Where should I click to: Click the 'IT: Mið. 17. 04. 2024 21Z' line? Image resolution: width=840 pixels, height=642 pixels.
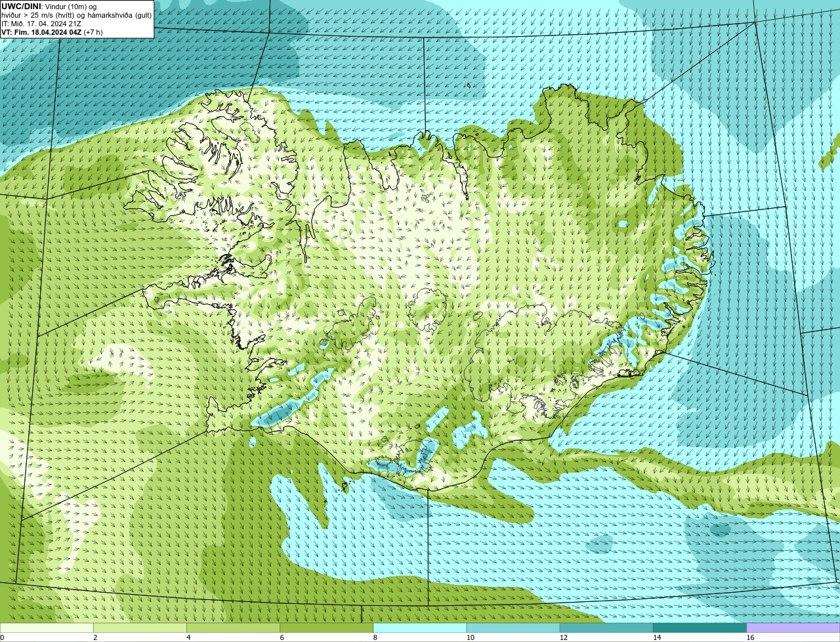point(41,24)
